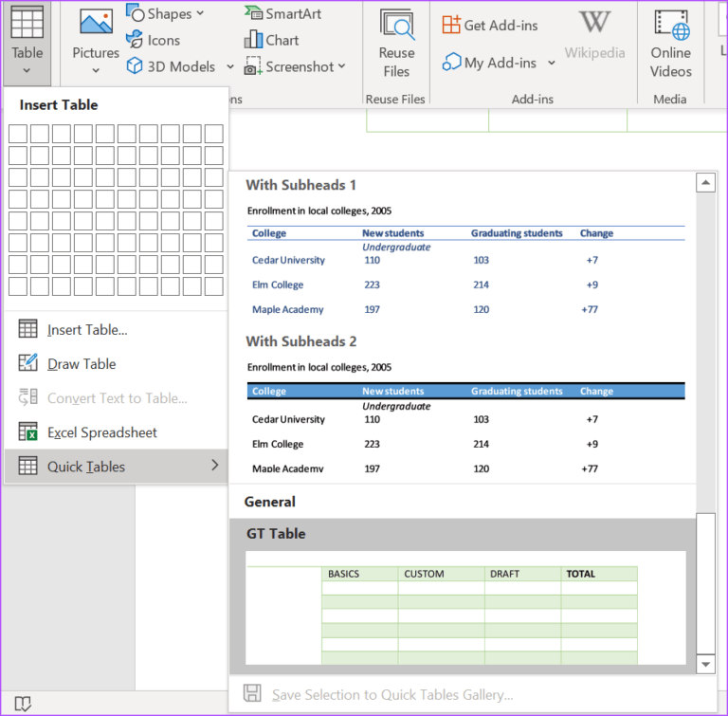Insert the GT Table quick table
The width and height of the screenshot is (728, 716).
(x=463, y=597)
